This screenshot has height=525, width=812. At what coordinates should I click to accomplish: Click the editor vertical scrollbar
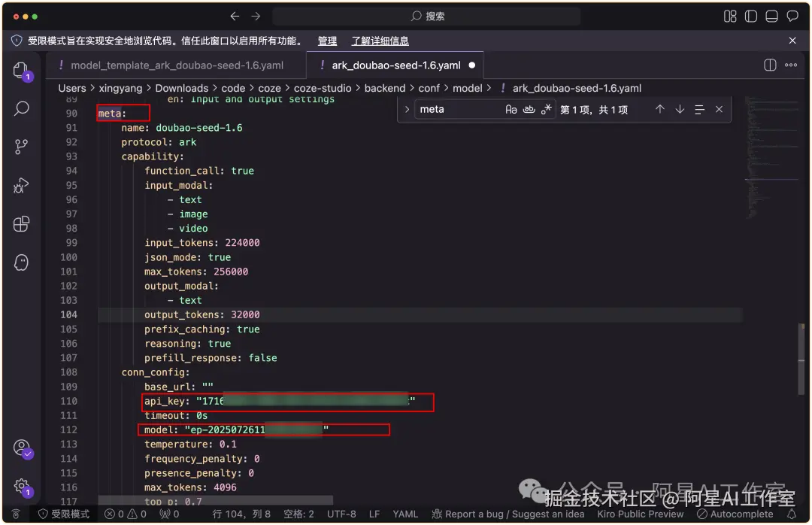click(801, 358)
